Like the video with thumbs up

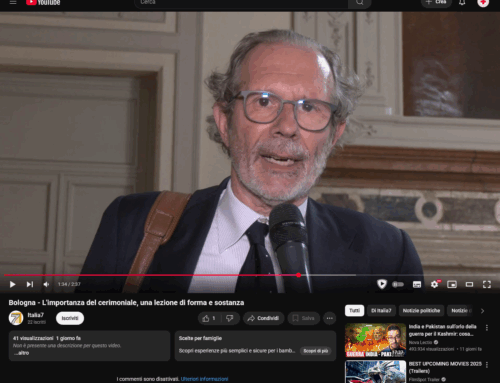coord(208,318)
